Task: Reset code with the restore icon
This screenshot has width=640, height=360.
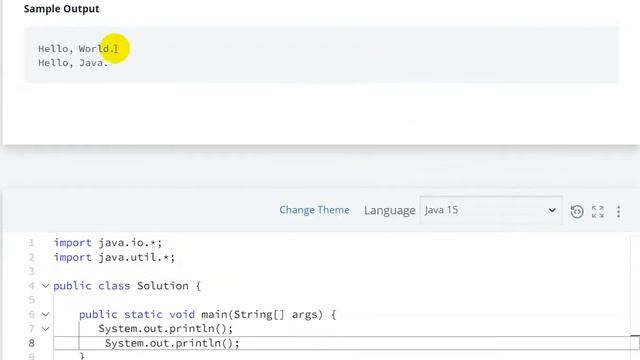Action: (576, 211)
